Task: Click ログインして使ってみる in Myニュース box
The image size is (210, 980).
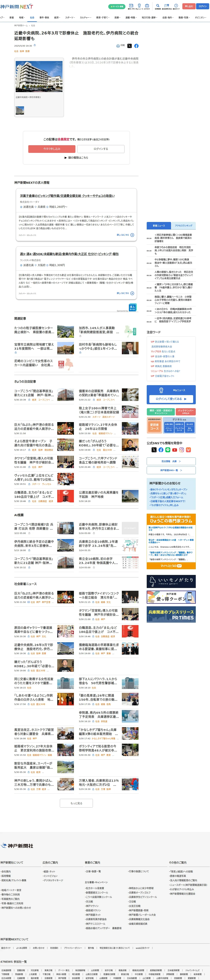Action: [x=171, y=399]
